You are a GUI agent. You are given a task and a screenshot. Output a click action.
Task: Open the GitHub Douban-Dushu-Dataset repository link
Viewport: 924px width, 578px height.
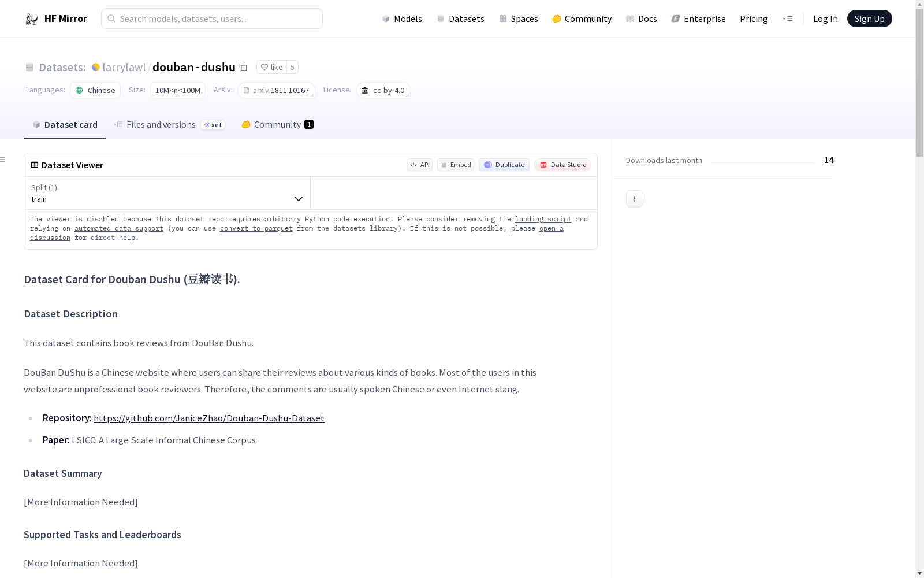pyautogui.click(x=209, y=418)
